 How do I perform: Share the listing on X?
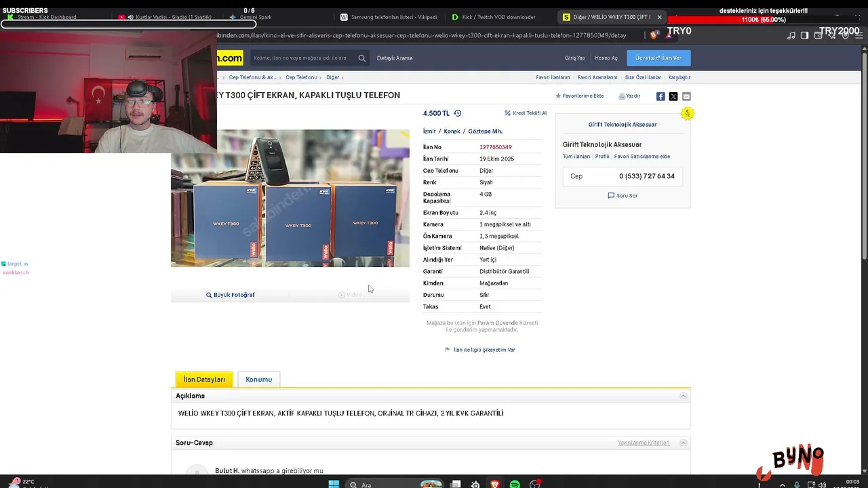(x=673, y=96)
